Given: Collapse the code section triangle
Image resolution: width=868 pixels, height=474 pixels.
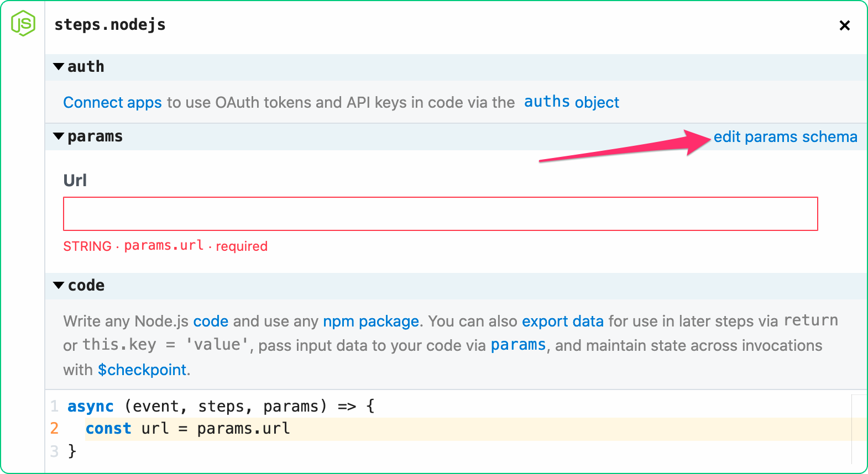Looking at the screenshot, I should pyautogui.click(x=59, y=286).
